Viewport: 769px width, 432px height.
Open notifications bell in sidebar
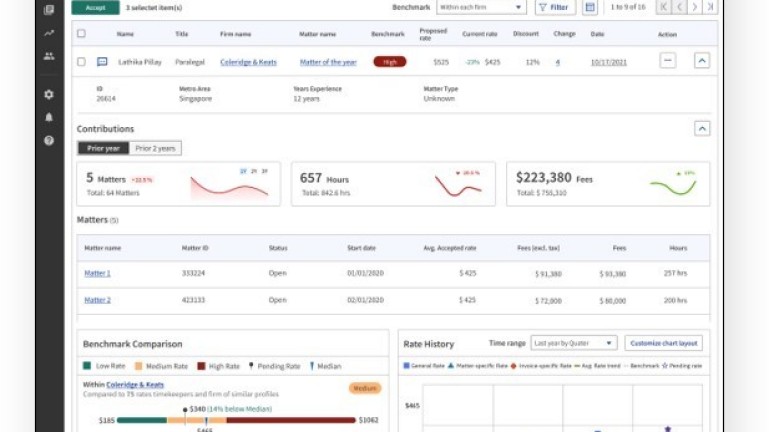49,117
